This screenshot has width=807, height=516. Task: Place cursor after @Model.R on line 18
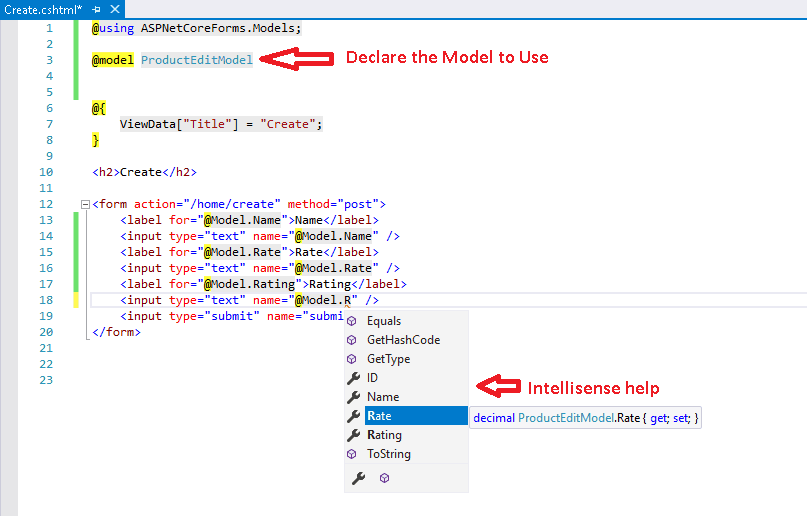click(358, 299)
